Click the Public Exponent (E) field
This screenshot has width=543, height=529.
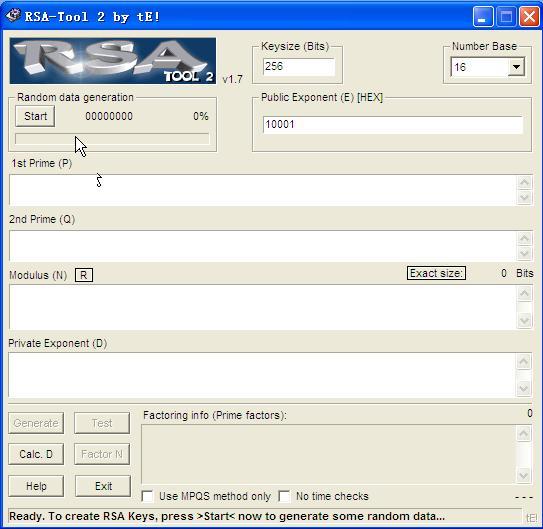pyautogui.click(x=393, y=124)
